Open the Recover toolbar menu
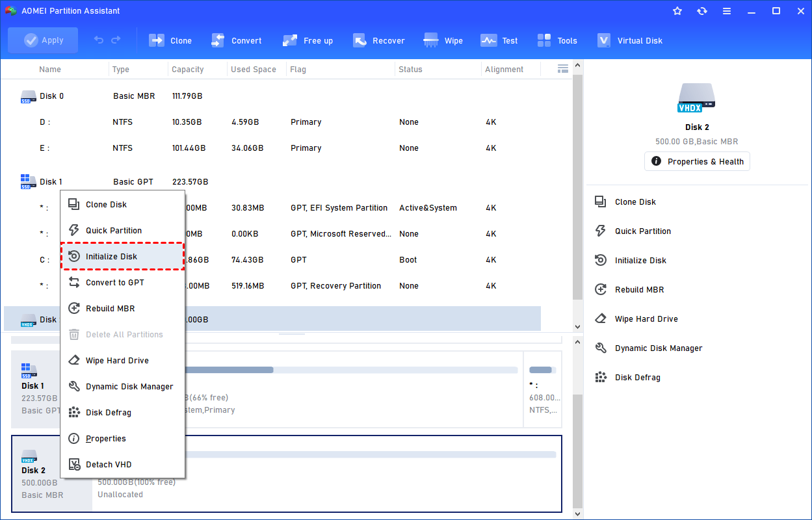This screenshot has width=812, height=520. coord(379,40)
